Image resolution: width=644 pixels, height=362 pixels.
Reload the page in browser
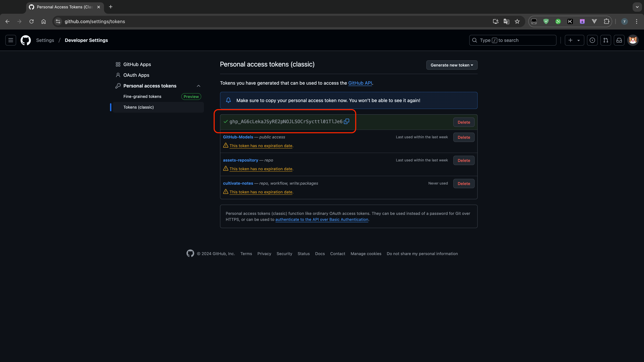[x=32, y=21]
